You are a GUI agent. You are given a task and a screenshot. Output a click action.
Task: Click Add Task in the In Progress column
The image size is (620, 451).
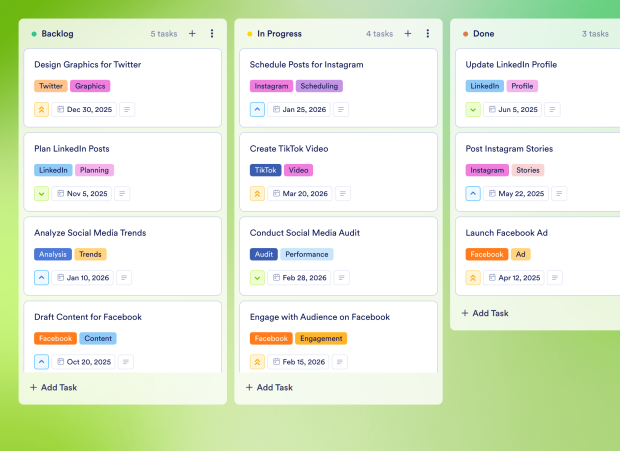(269, 387)
